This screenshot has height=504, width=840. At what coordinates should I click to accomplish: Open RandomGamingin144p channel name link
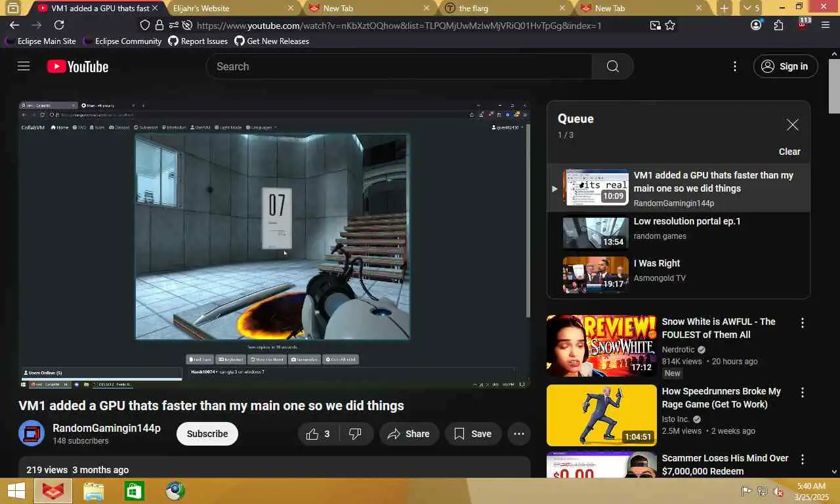pyautogui.click(x=106, y=428)
